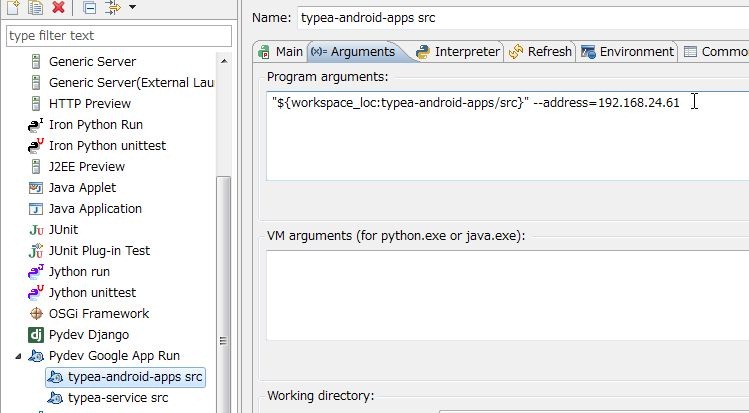
Task: Open the filter options dropdown arrow
Action: pyautogui.click(x=133, y=8)
